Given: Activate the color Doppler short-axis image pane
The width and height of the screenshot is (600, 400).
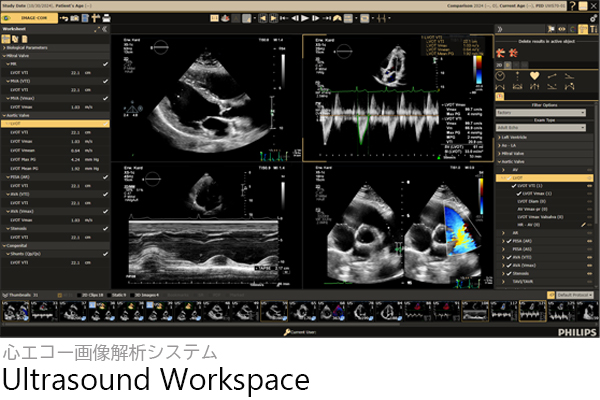Looking at the screenshot, I should [398, 226].
